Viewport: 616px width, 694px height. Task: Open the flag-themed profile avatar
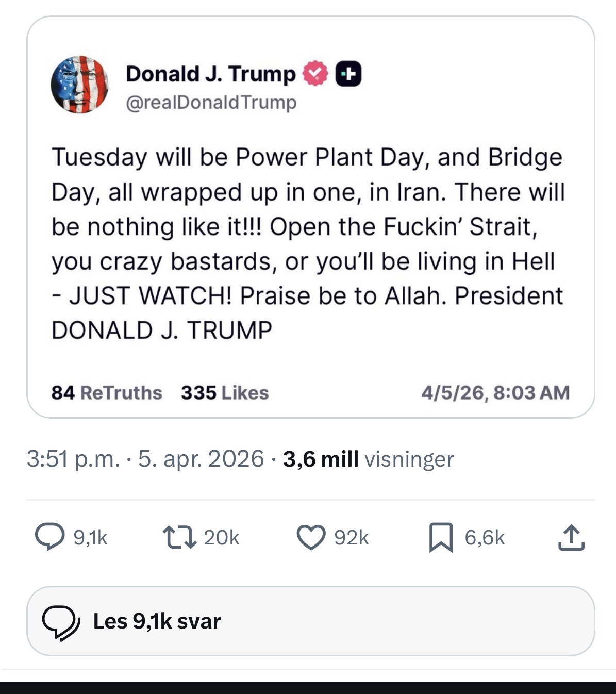79,85
